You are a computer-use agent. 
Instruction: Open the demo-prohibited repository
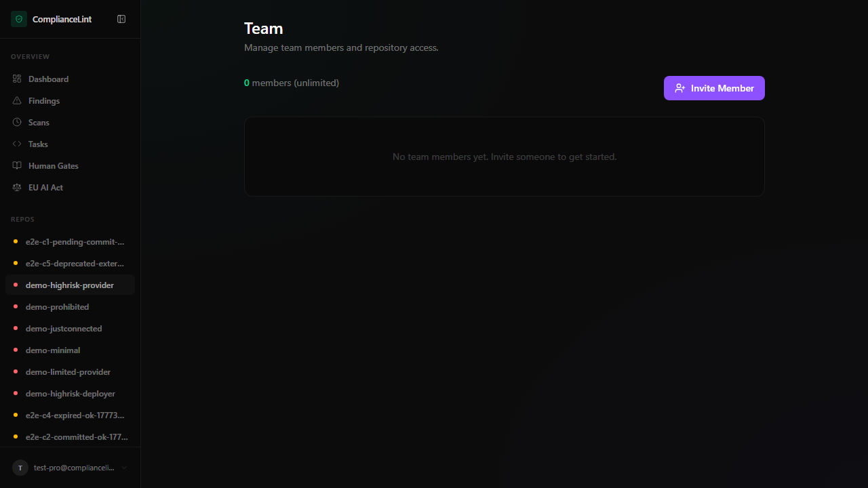point(58,307)
